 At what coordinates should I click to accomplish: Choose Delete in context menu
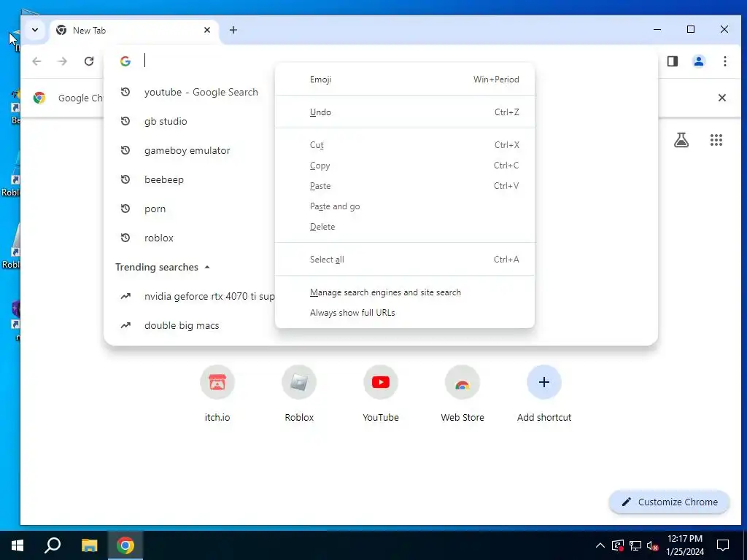click(404, 227)
